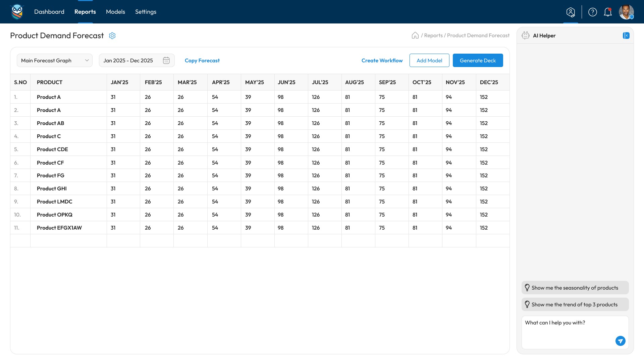The width and height of the screenshot is (644, 362).
Task: Expand the Main Forecast Graph dropdown
Action: [55, 60]
